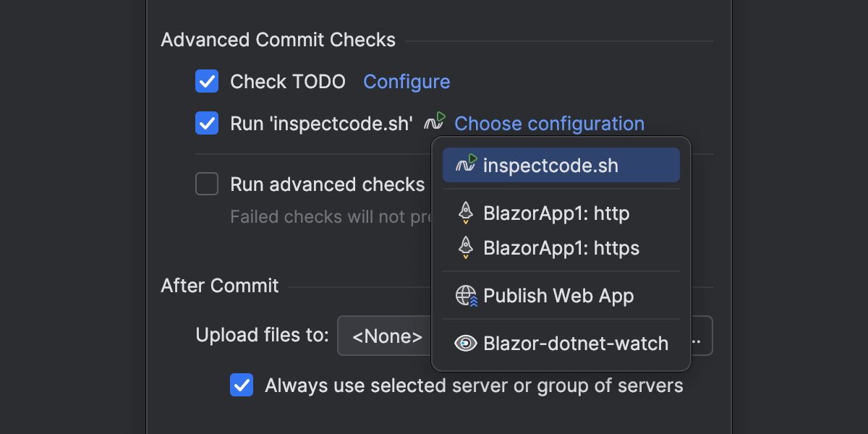
Task: Choose the BlazorApp1: http configuration entry
Action: click(x=556, y=213)
